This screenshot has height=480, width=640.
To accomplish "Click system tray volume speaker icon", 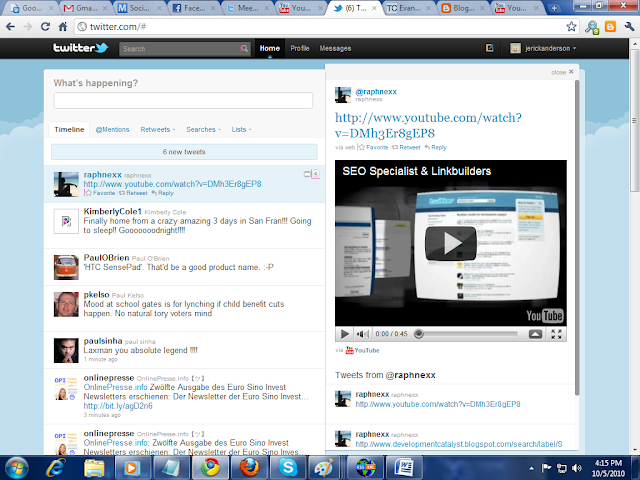I will click(x=577, y=468).
